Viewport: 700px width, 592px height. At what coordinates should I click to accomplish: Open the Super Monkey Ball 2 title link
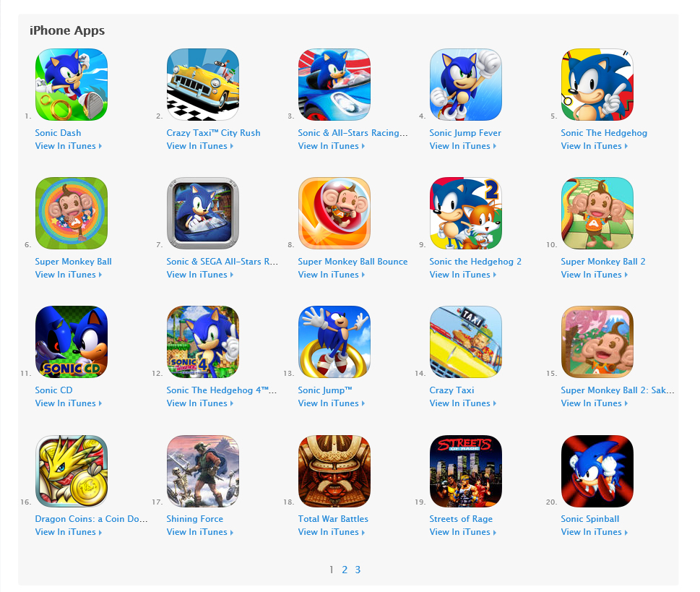(602, 262)
